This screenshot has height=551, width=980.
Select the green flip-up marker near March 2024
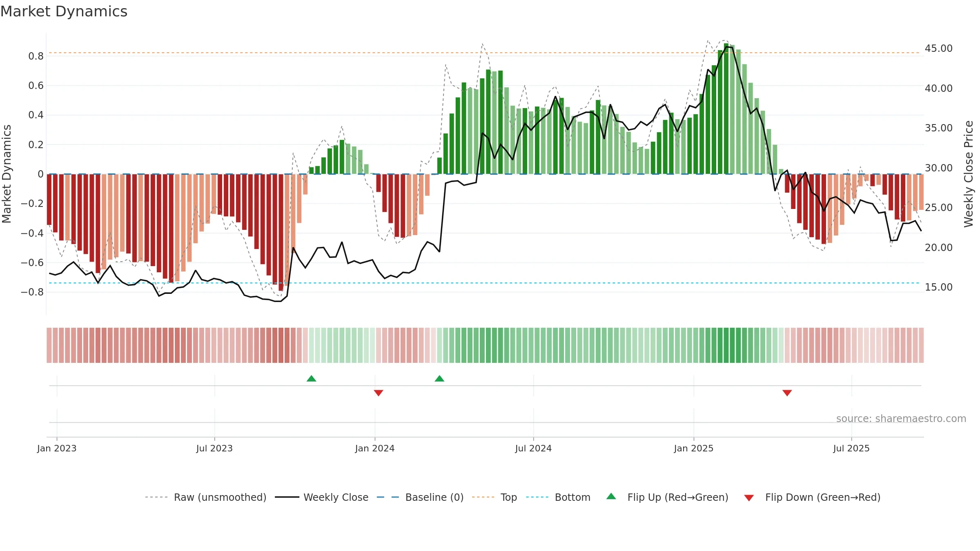[439, 378]
